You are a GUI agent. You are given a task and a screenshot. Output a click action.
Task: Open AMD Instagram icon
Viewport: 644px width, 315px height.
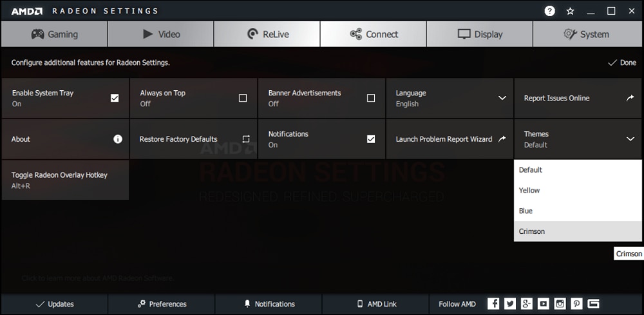tap(560, 304)
